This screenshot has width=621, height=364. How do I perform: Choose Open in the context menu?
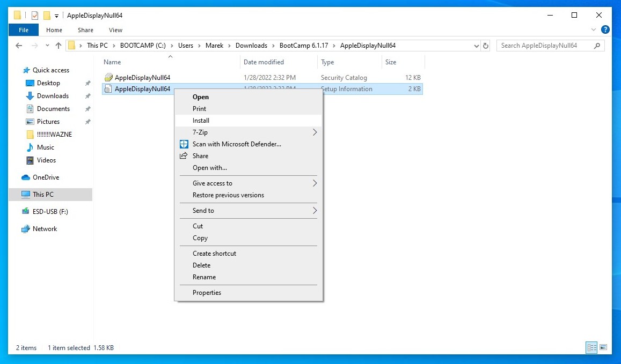pos(249,97)
